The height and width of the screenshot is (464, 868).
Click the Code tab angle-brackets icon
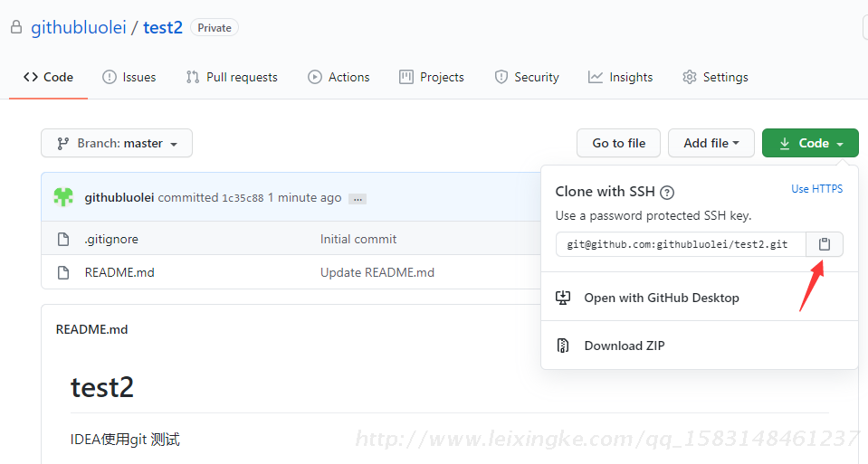pyautogui.click(x=31, y=77)
